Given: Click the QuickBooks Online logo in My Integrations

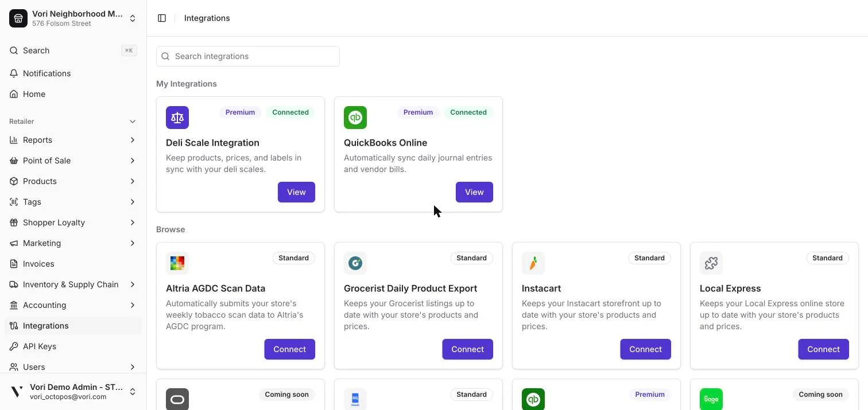Looking at the screenshot, I should (355, 118).
